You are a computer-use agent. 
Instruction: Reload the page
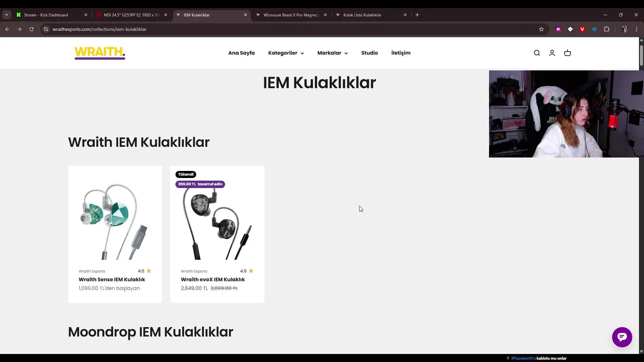(x=31, y=29)
